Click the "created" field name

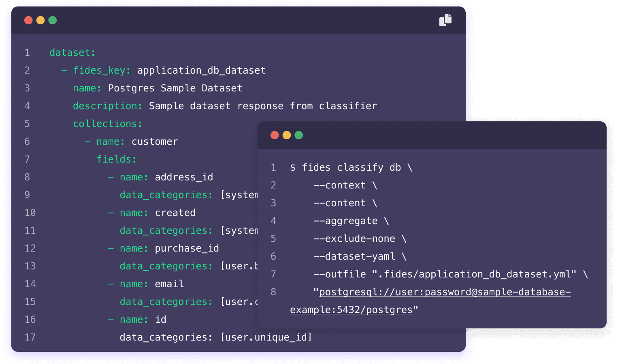pos(175,213)
